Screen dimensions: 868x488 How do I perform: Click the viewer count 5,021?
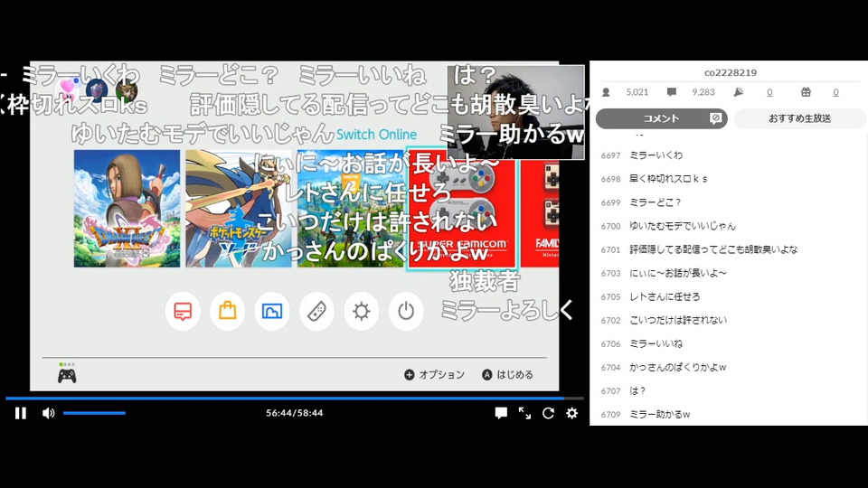(x=637, y=92)
